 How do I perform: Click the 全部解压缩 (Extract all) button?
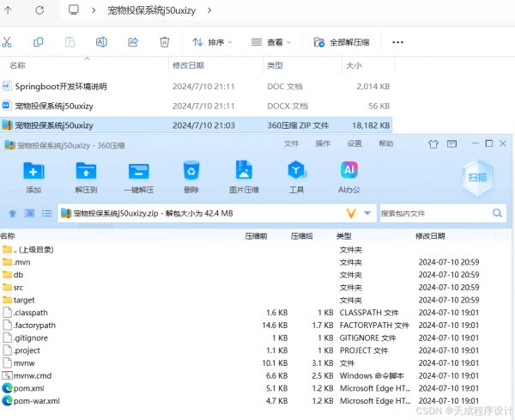342,42
